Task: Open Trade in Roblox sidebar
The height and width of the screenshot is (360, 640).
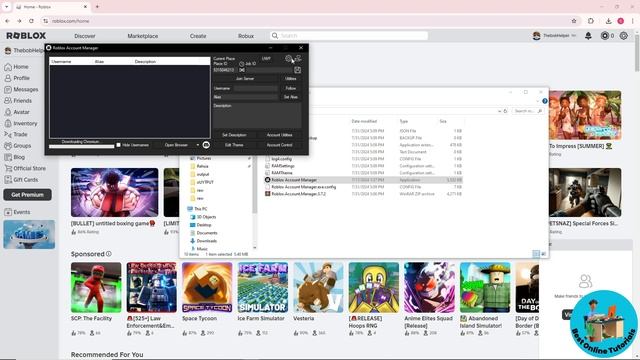Action: point(16,134)
